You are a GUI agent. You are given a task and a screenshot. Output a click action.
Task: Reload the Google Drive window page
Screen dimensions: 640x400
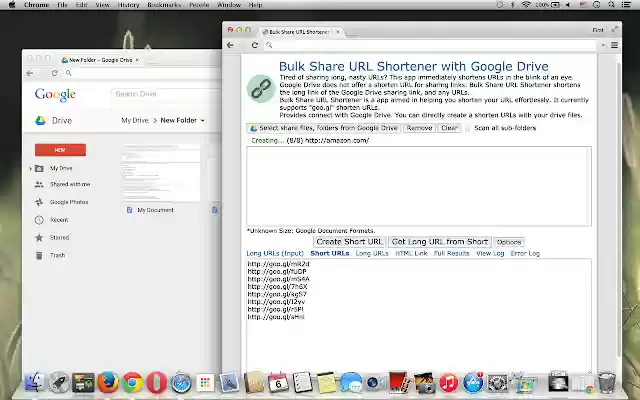pyautogui.click(x=54, y=73)
